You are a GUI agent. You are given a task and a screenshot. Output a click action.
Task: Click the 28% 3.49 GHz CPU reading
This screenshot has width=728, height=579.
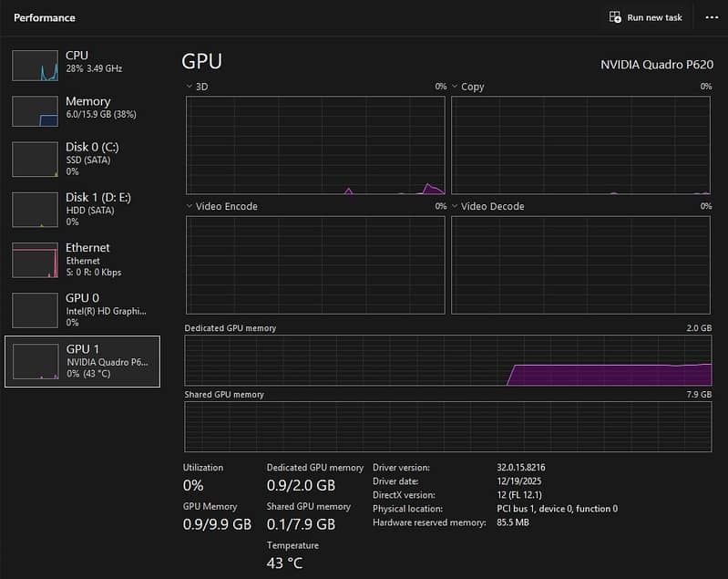94,68
